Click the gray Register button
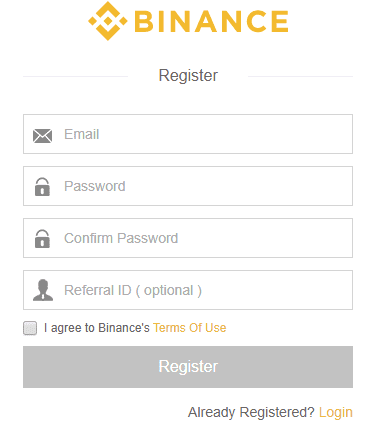 pos(188,367)
